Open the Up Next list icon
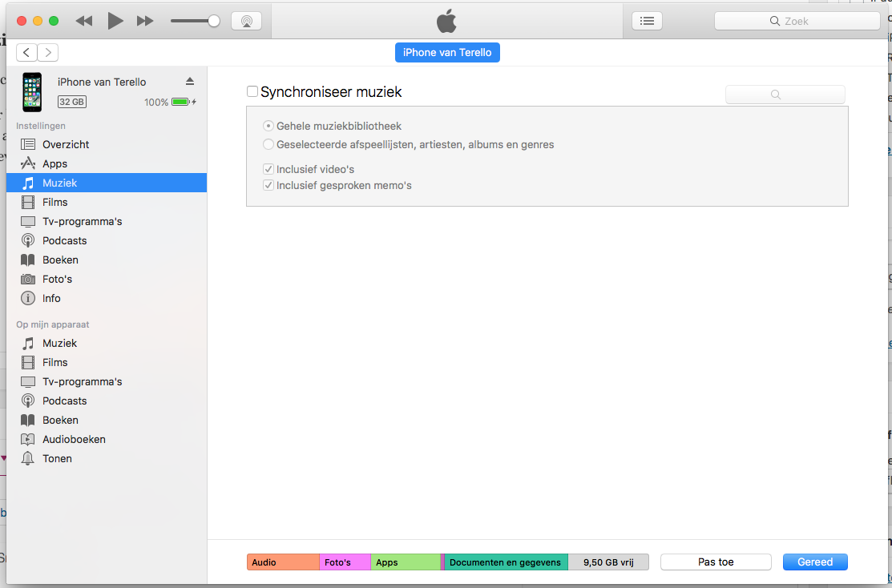892x588 pixels. (647, 22)
